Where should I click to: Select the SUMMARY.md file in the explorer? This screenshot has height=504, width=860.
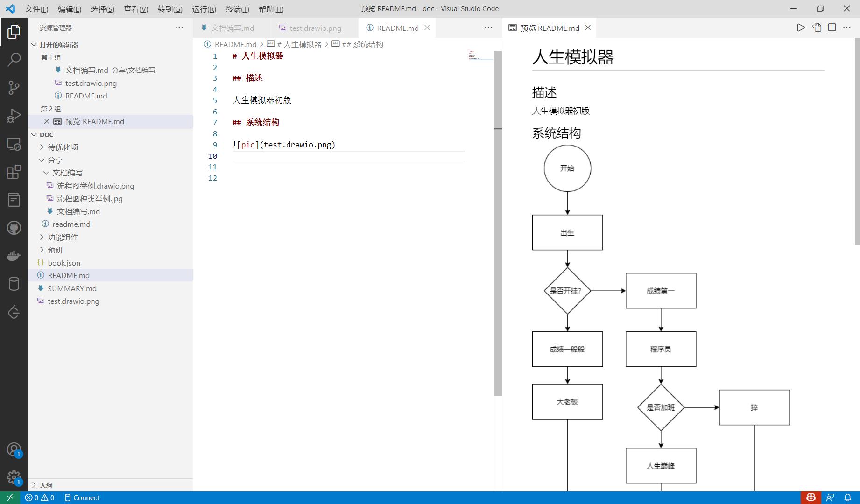(72, 288)
